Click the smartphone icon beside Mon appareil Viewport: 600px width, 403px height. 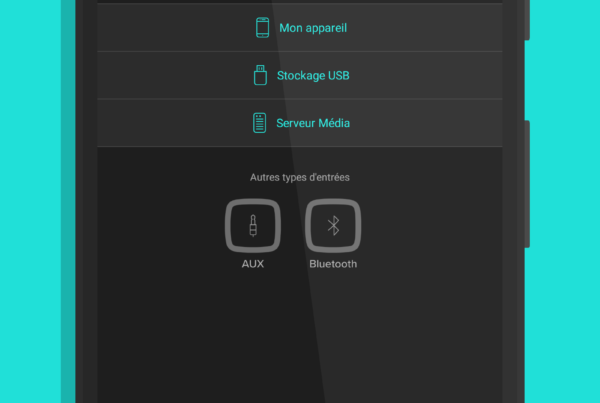coord(262,28)
